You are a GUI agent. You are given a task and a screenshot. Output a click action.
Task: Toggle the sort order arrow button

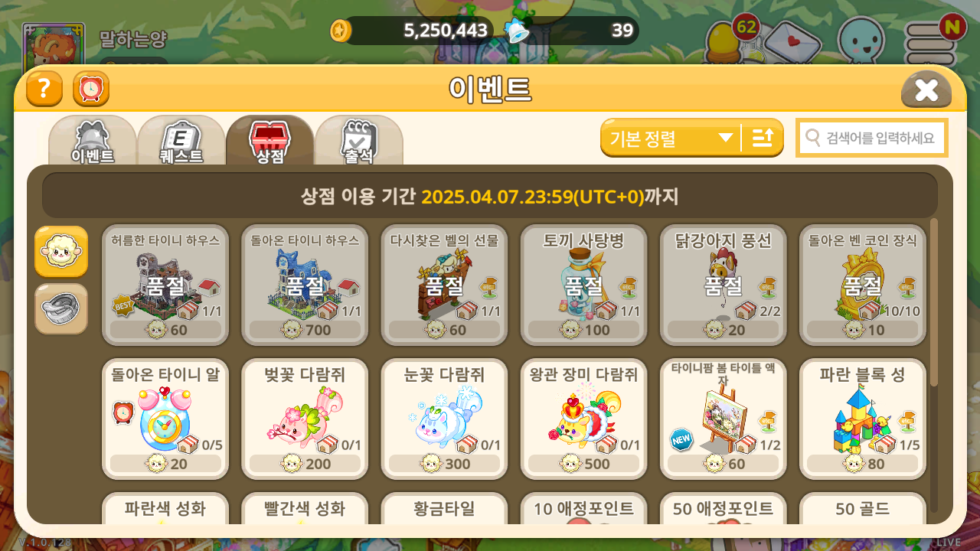pos(763,138)
